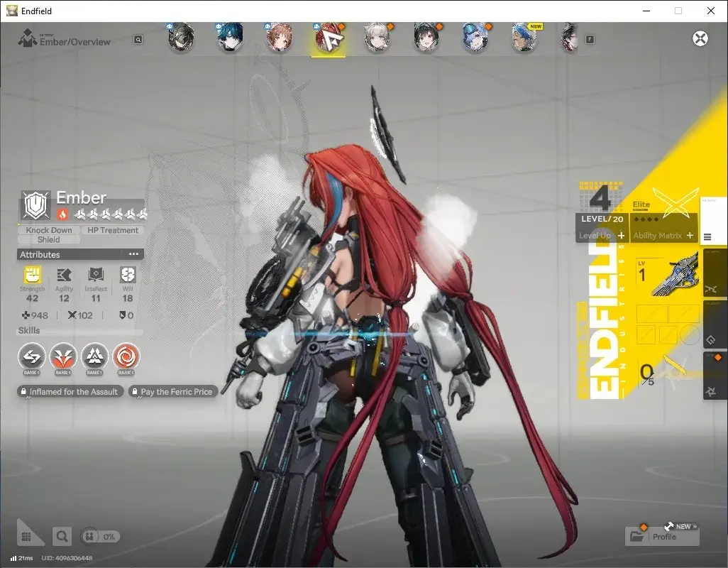
Task: Click Ember's shield class emblem
Action: tap(36, 204)
